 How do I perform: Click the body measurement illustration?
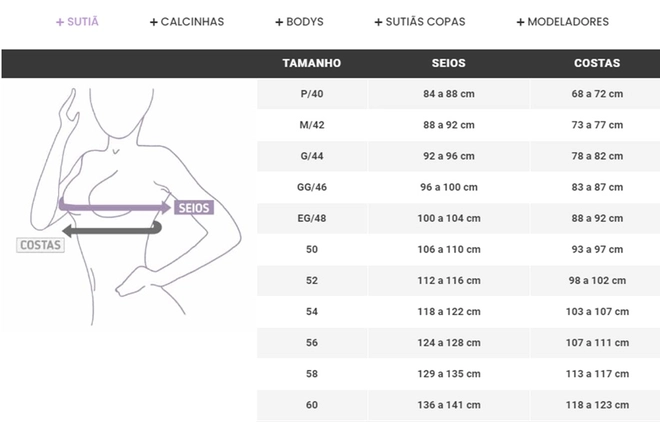pyautogui.click(x=128, y=206)
